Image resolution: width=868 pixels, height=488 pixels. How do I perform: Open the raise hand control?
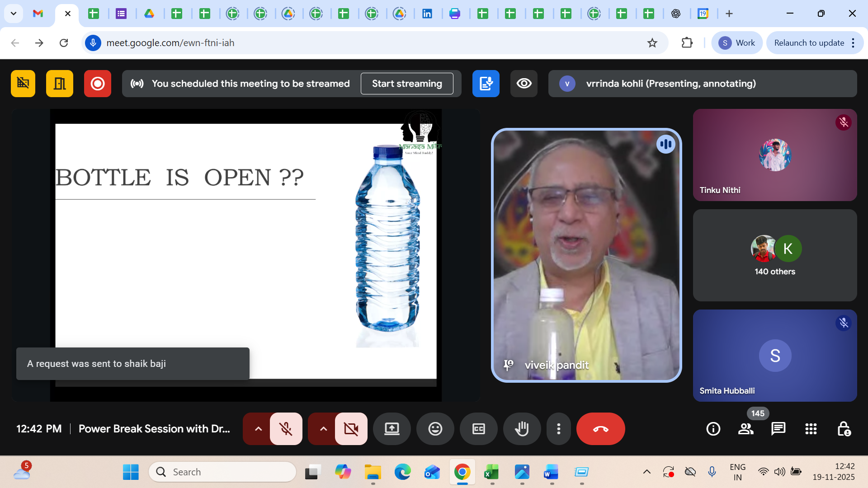tap(522, 429)
